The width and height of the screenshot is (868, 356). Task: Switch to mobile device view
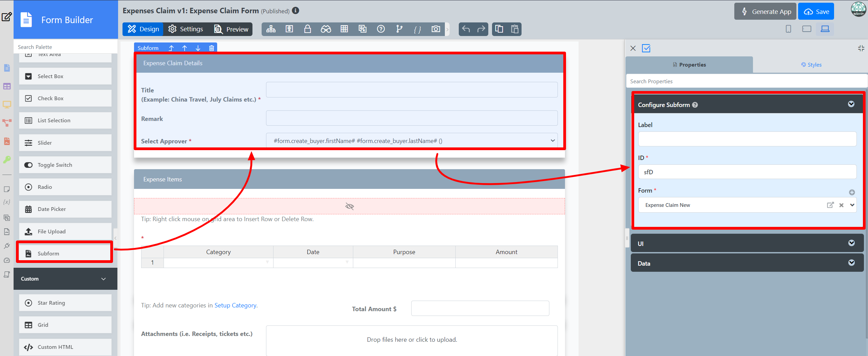pos(788,29)
